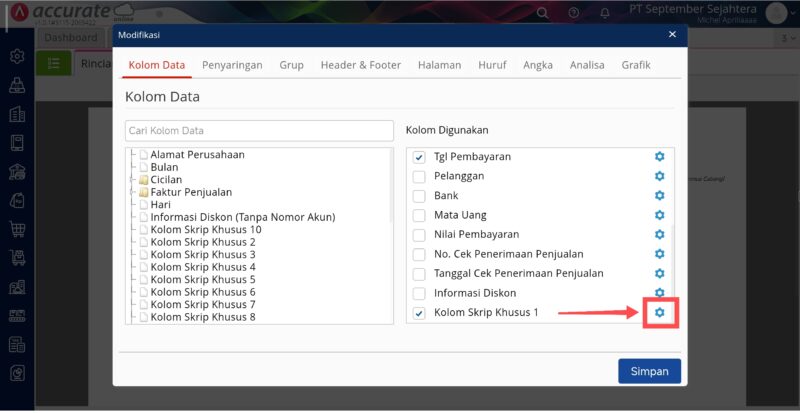Click the help question mark icon
The image size is (800, 413).
coord(574,13)
